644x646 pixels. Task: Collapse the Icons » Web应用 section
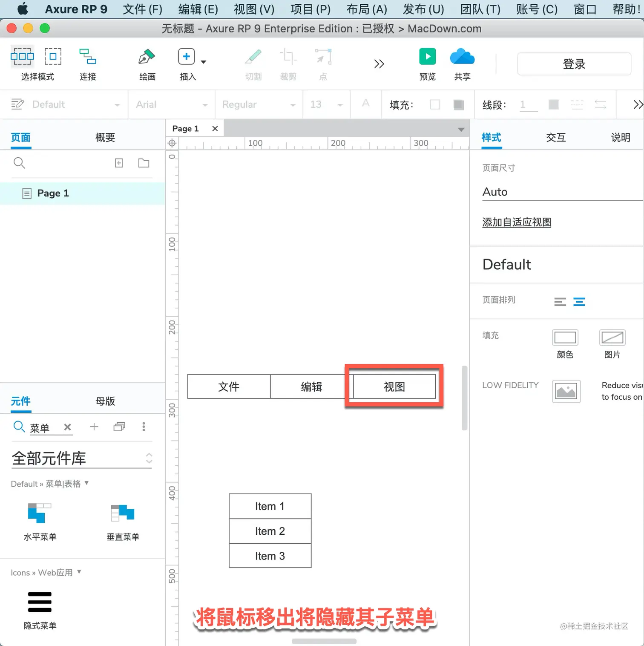click(x=79, y=572)
